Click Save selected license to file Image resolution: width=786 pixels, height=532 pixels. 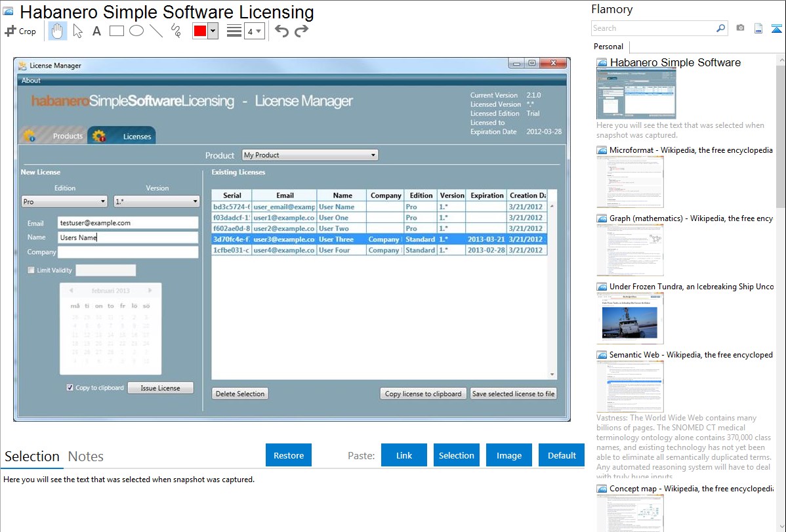[513, 394]
